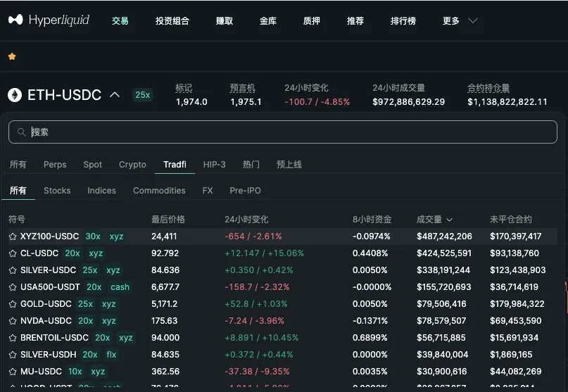Filter by Pre-IPO sub-tab
This screenshot has width=568, height=392.
[245, 191]
